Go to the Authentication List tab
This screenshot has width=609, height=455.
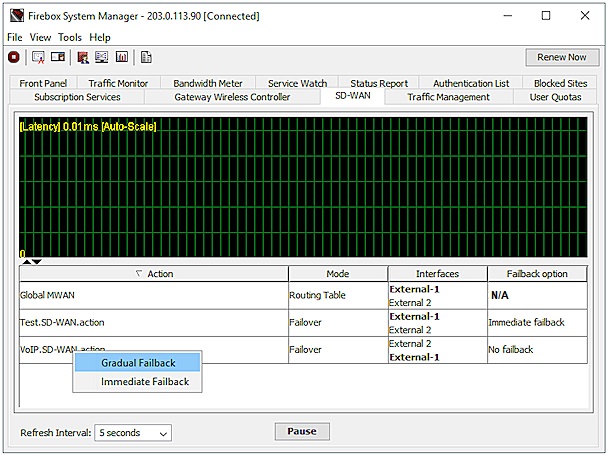471,83
